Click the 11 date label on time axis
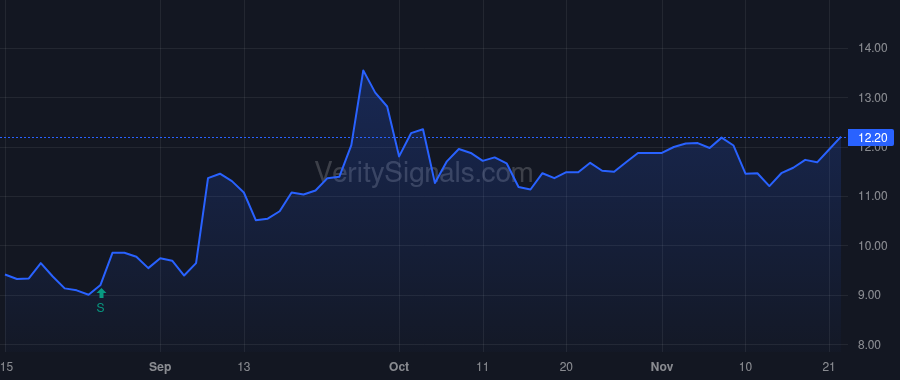The width and height of the screenshot is (900, 380). (483, 367)
